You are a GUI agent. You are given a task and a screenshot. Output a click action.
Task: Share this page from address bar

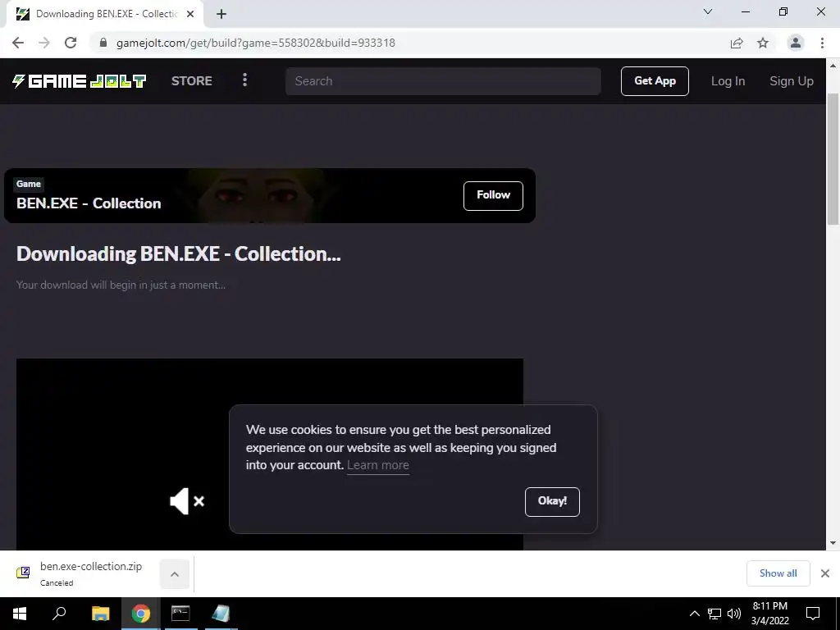coord(737,43)
